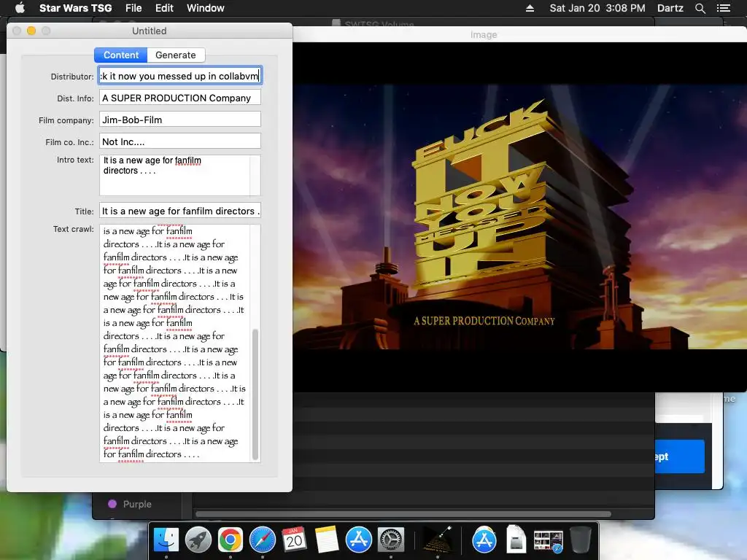Open Finder from the dock

click(166, 540)
